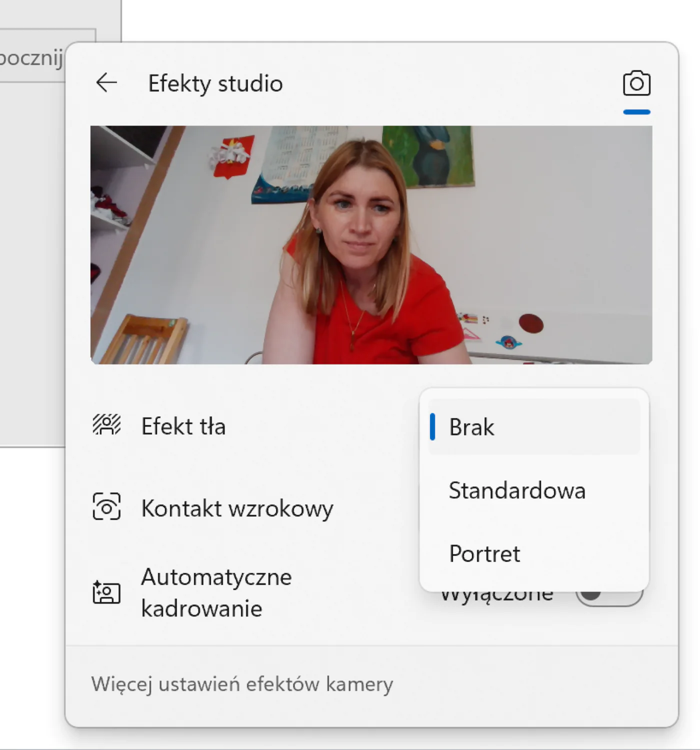The width and height of the screenshot is (700, 750).
Task: Go back using the arrow beside Efekty studio
Action: click(x=106, y=82)
